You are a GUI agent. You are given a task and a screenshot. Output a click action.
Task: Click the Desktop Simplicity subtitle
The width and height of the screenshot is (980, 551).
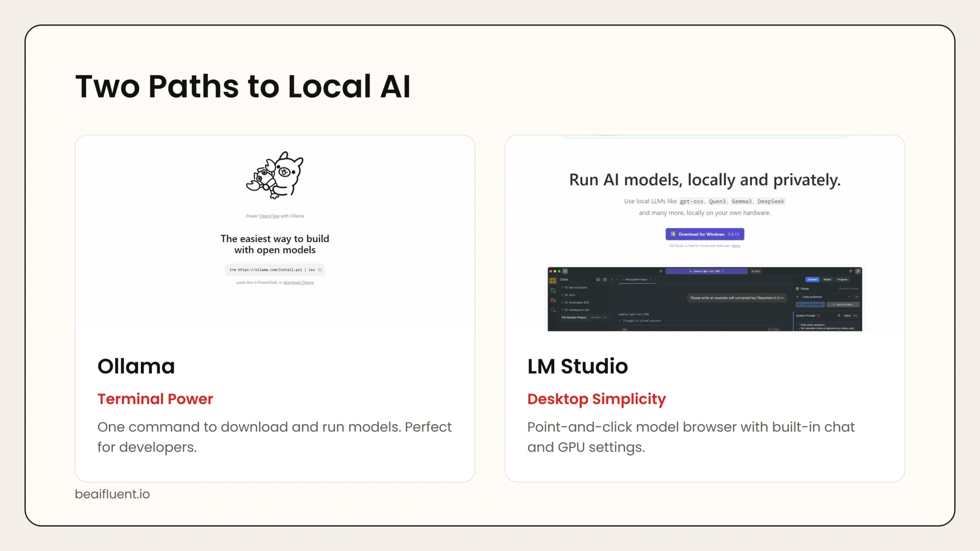click(x=596, y=399)
